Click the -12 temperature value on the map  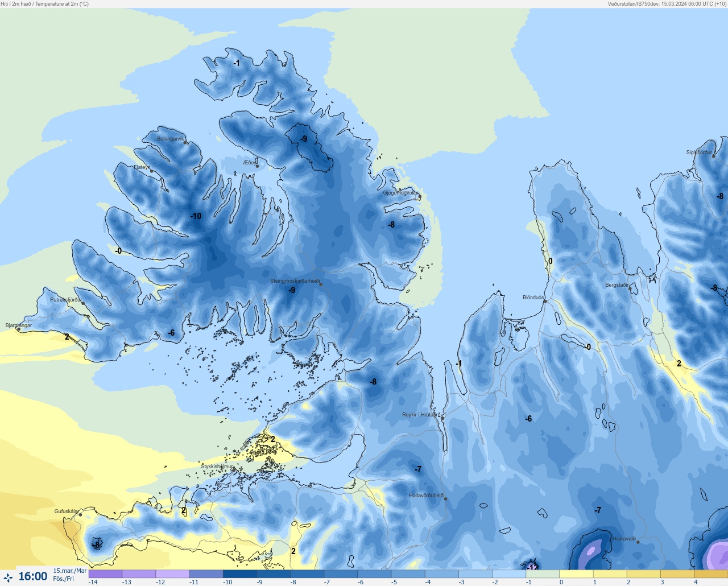pos(532,567)
